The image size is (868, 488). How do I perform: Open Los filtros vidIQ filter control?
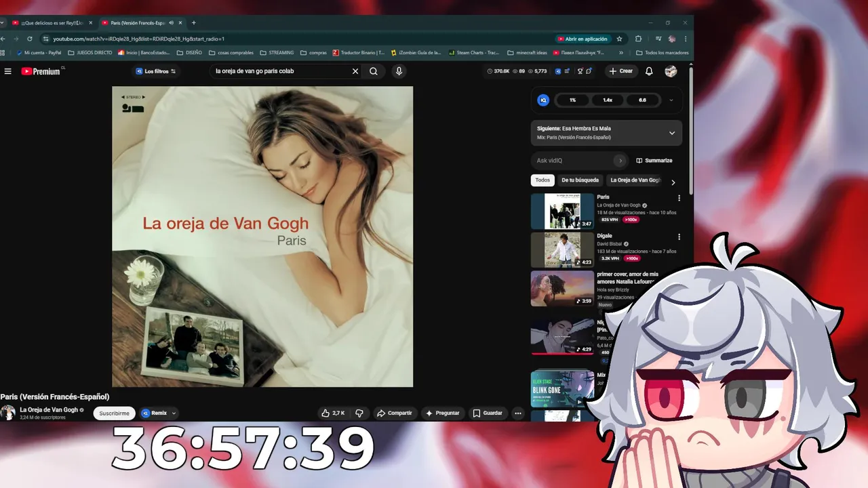[156, 71]
